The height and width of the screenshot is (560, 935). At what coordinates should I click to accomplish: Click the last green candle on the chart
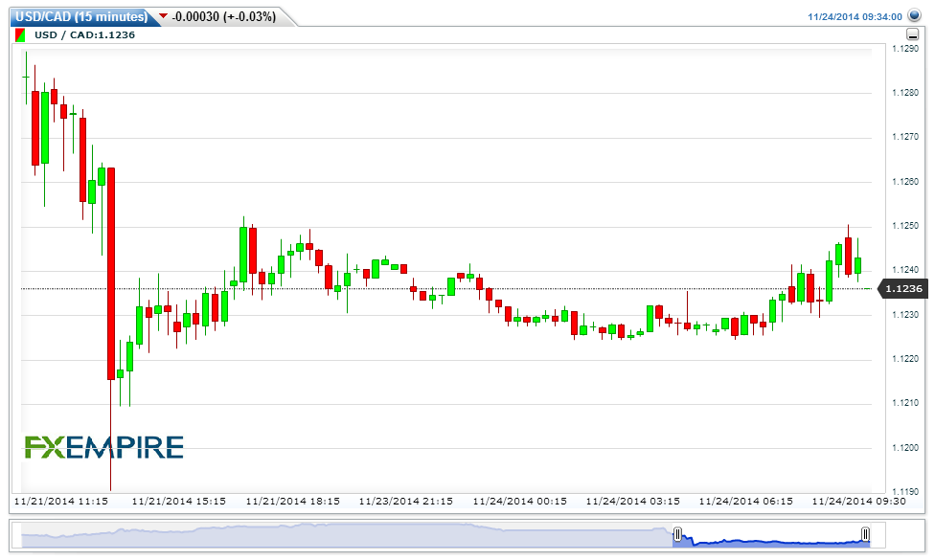tap(858, 265)
